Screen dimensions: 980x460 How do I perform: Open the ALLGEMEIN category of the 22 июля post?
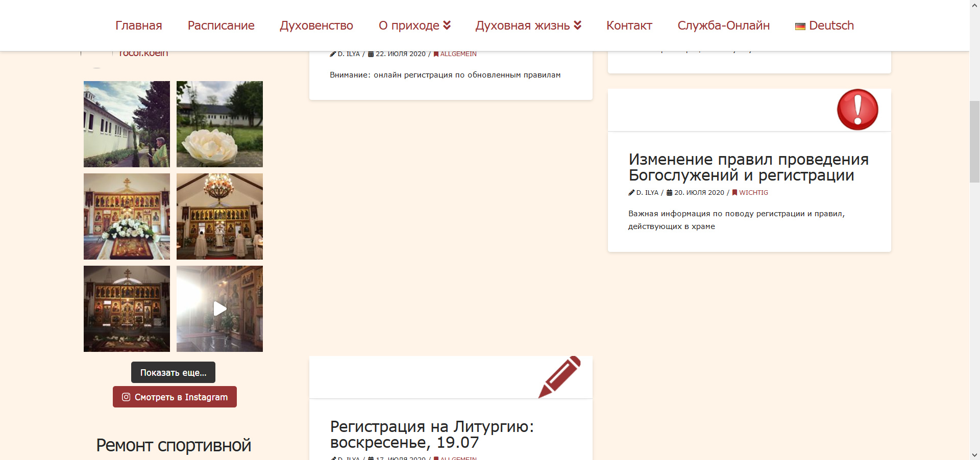pyautogui.click(x=458, y=54)
